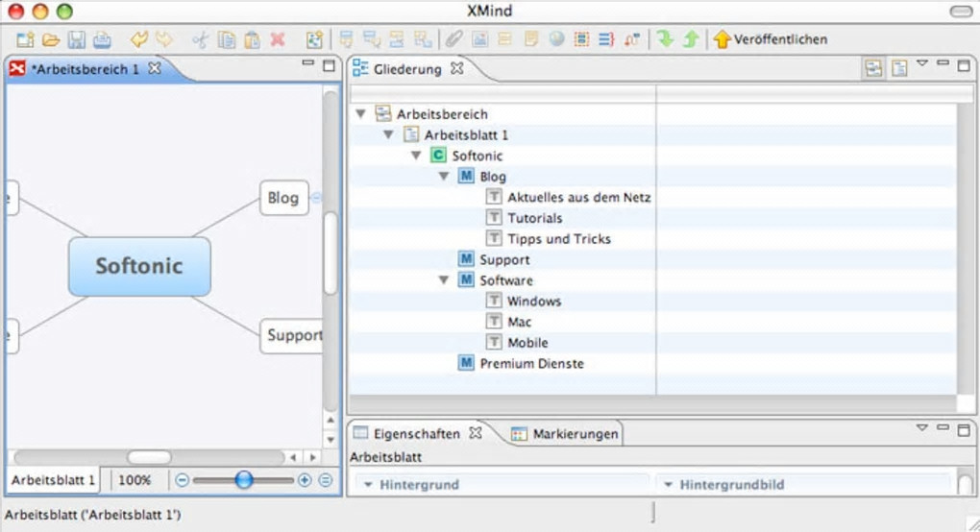This screenshot has width=980, height=532.
Task: Open a file with the folder icon
Action: (x=51, y=40)
